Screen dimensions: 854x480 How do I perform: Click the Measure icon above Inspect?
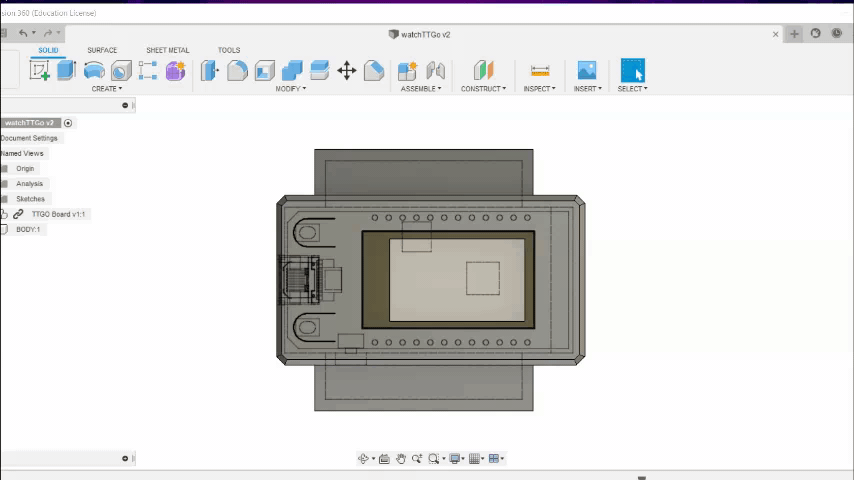click(x=540, y=70)
